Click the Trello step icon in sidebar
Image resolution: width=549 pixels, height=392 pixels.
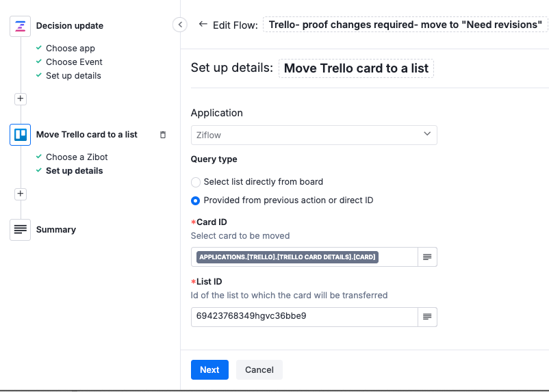pyautogui.click(x=21, y=135)
